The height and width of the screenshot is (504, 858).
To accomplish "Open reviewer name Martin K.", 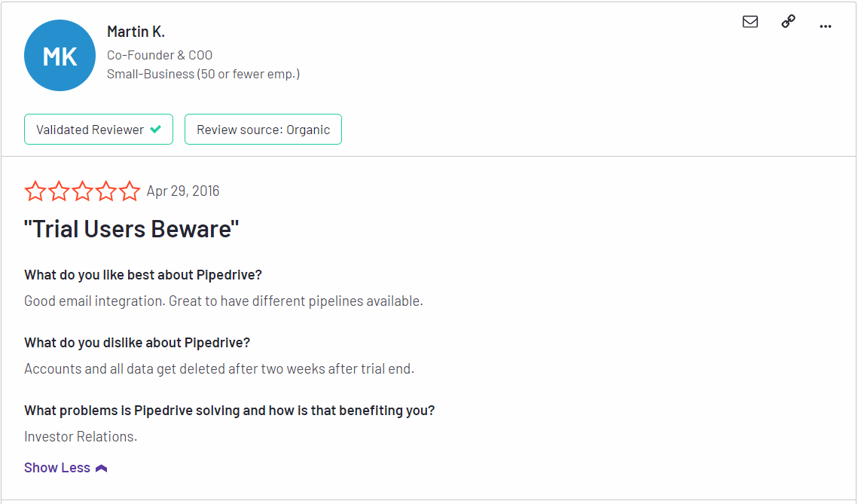I will [x=136, y=32].
